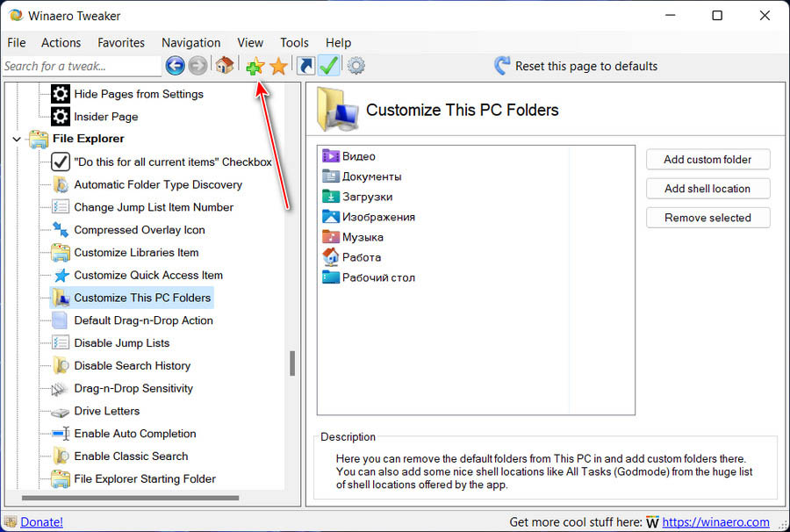Click the tree horizontal scrollbar thumb

(131, 498)
